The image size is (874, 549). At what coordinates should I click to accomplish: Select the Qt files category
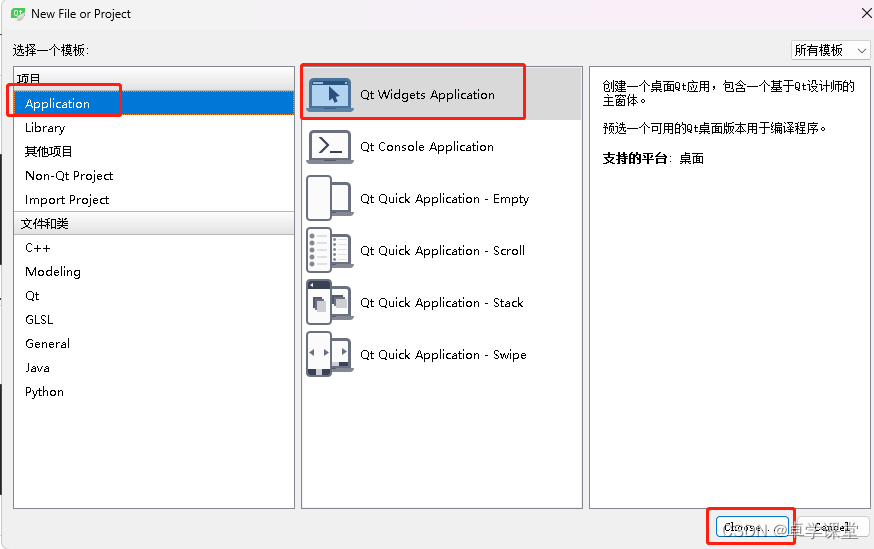point(154,295)
